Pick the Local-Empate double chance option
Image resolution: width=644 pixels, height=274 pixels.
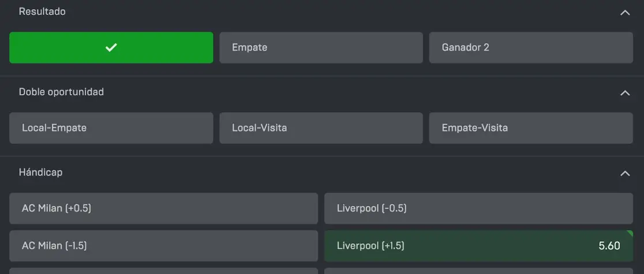[111, 128]
